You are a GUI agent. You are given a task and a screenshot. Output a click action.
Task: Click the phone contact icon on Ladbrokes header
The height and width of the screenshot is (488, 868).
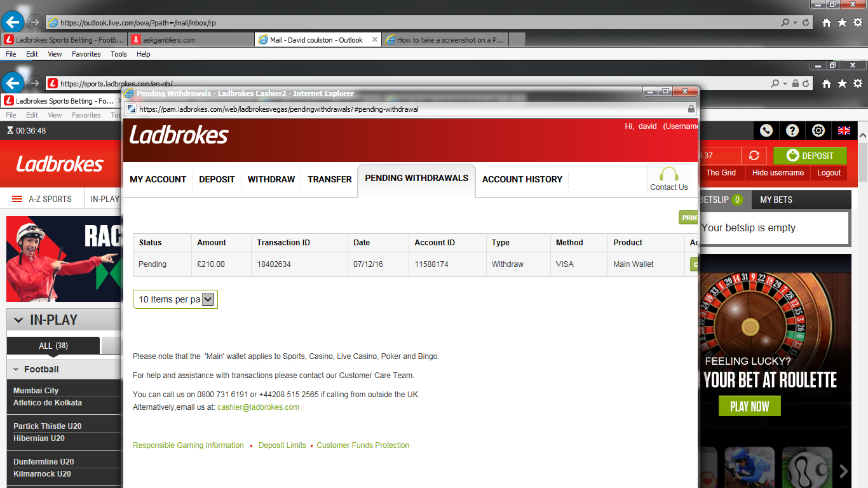pos(766,130)
